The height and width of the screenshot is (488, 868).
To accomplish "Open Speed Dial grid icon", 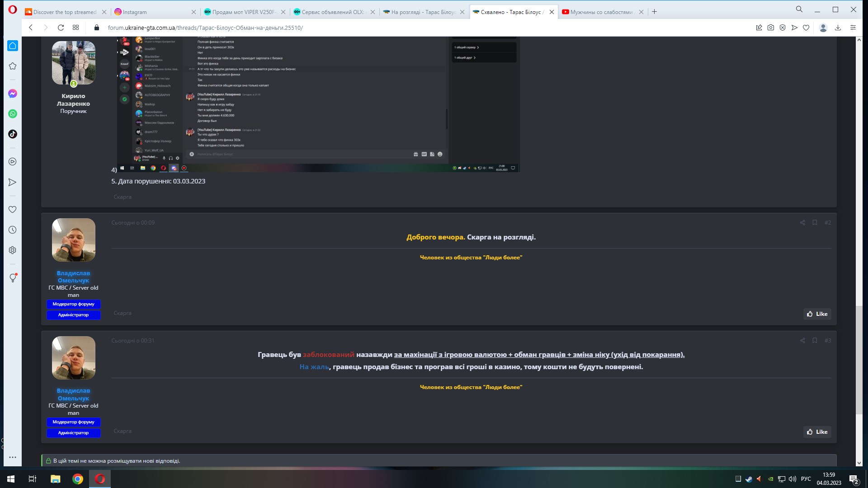I will pyautogui.click(x=75, y=28).
